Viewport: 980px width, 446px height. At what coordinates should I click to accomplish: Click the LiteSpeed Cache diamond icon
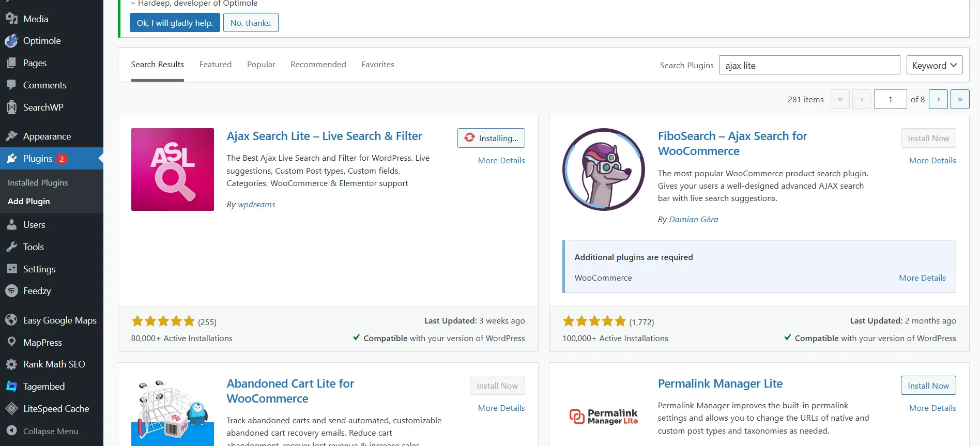click(x=11, y=408)
